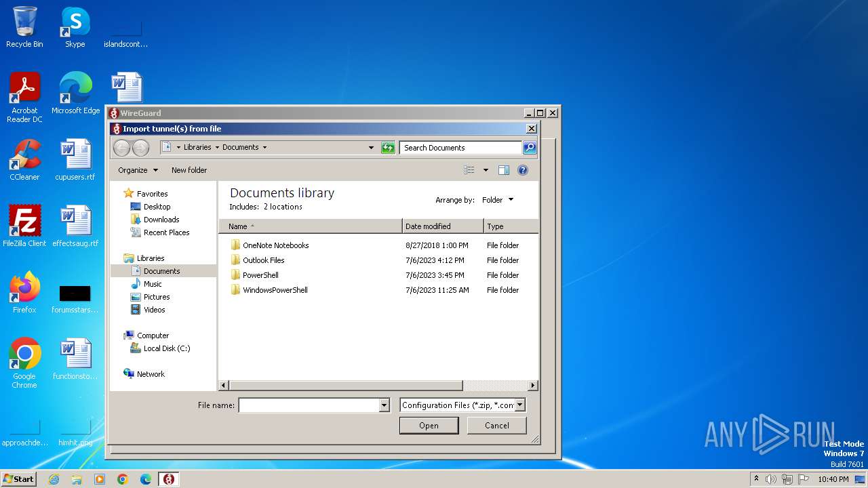
Task: Select the Outlook Files folder
Action: point(264,260)
